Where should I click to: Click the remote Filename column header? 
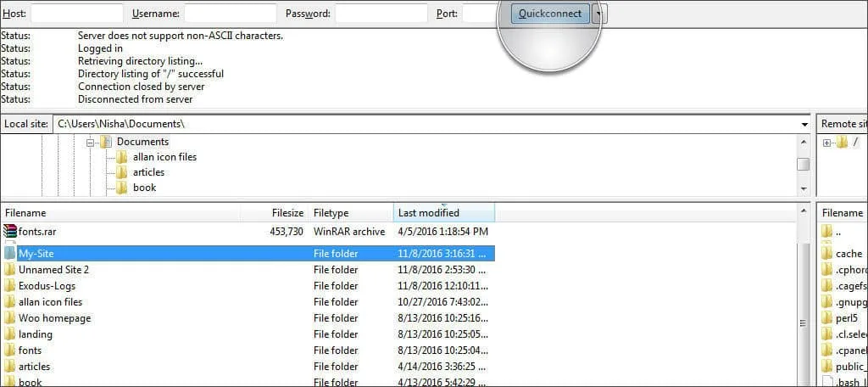click(x=842, y=213)
